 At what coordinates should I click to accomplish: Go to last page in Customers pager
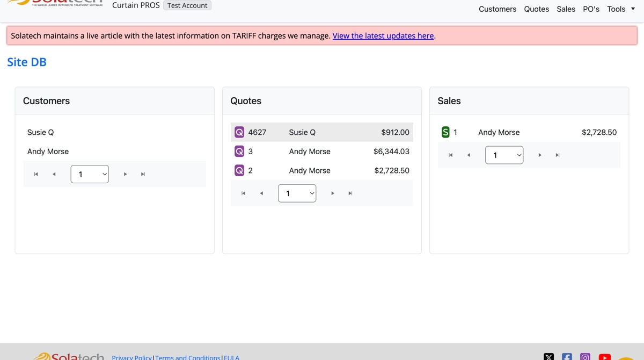[x=143, y=174]
